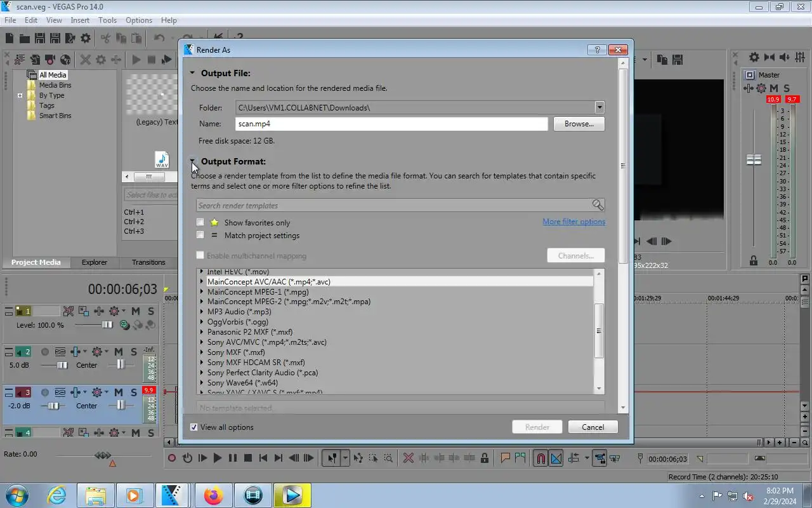Open the Options menu
812x508 pixels.
click(x=138, y=20)
